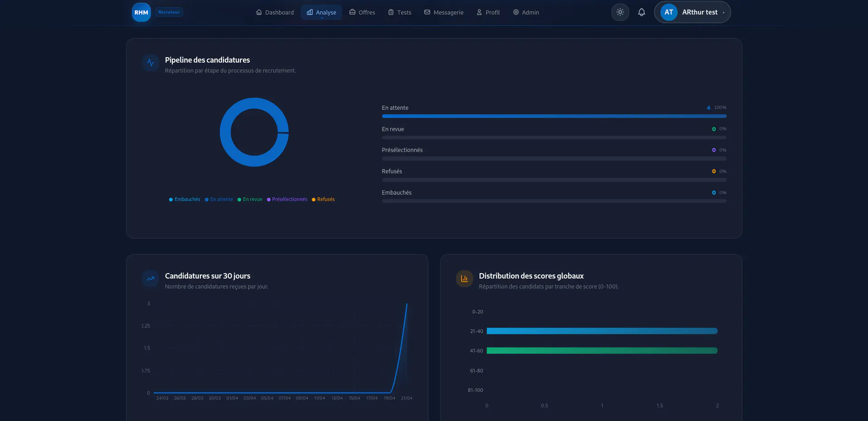
Task: Click the Recruteur badge
Action: [x=169, y=12]
